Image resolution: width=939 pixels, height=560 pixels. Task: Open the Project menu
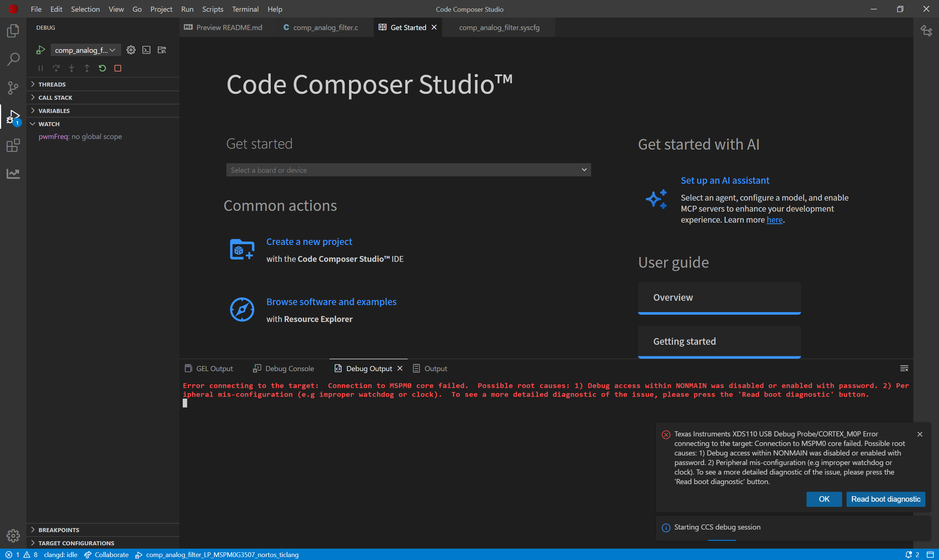pyautogui.click(x=161, y=9)
